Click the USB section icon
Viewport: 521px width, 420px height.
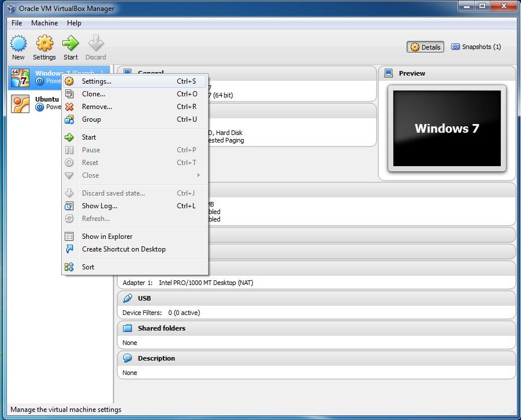[128, 298]
